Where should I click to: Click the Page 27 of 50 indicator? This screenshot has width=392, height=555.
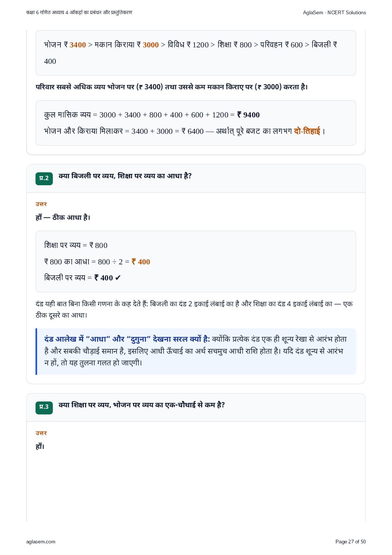point(350,542)
